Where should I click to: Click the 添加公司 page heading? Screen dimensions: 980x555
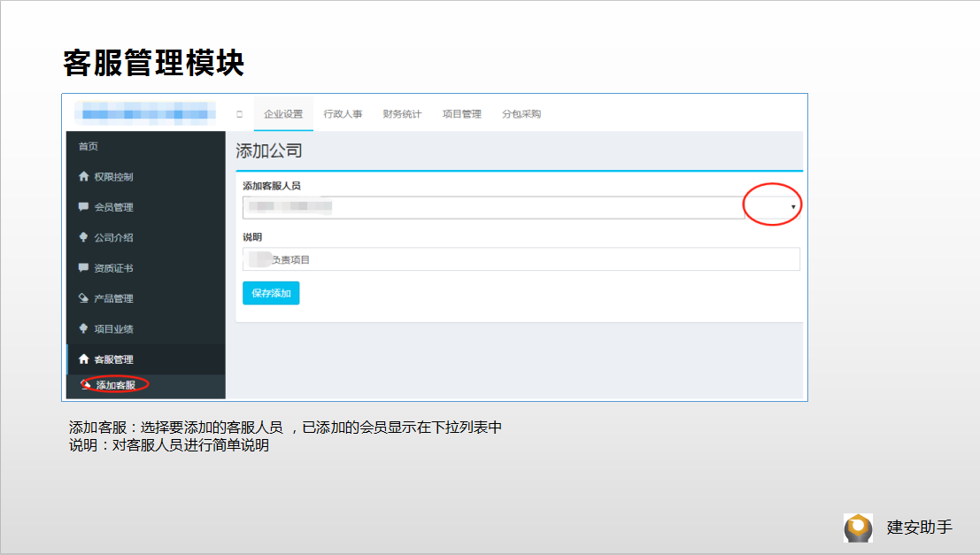269,150
